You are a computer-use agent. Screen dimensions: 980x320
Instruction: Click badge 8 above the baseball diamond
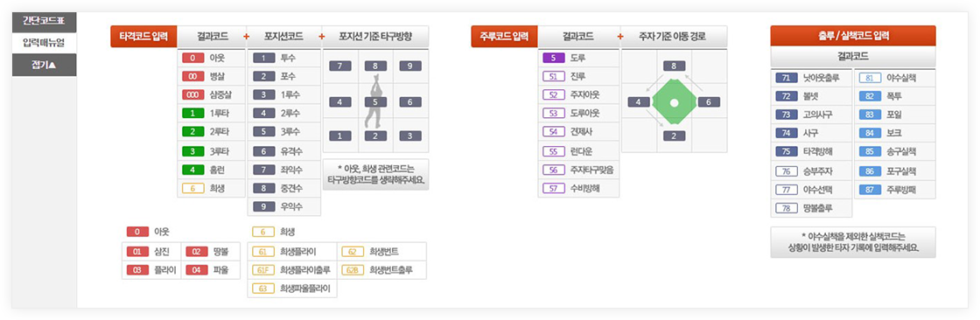click(674, 66)
